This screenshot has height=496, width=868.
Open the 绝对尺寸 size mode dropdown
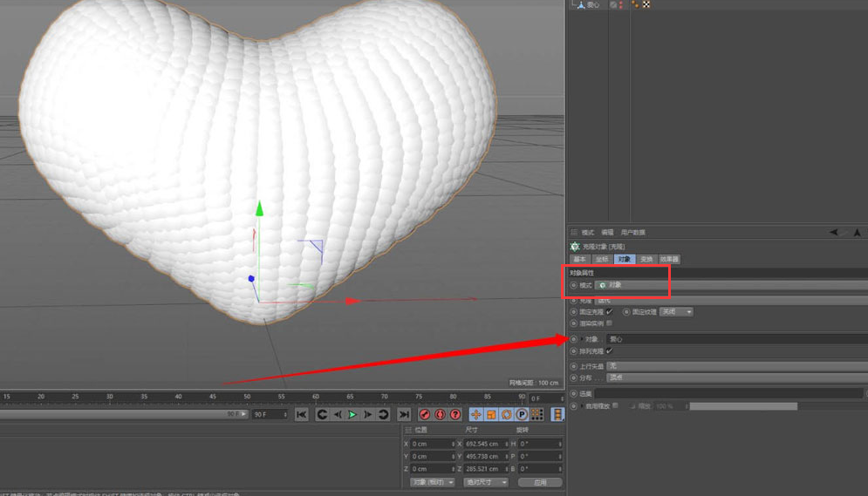click(486, 482)
